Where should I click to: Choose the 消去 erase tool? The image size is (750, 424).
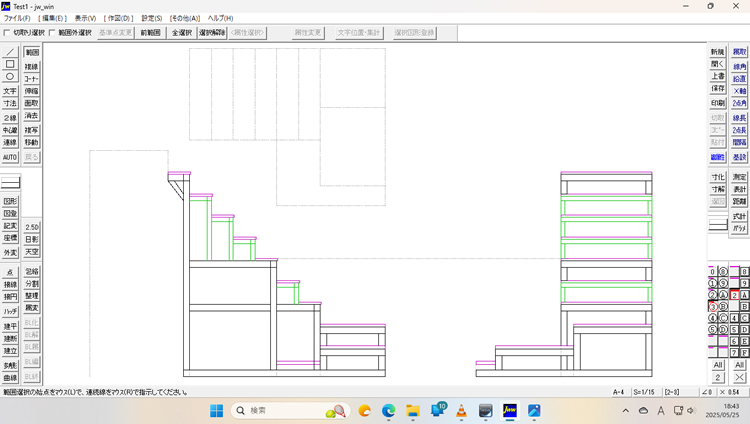tap(32, 116)
